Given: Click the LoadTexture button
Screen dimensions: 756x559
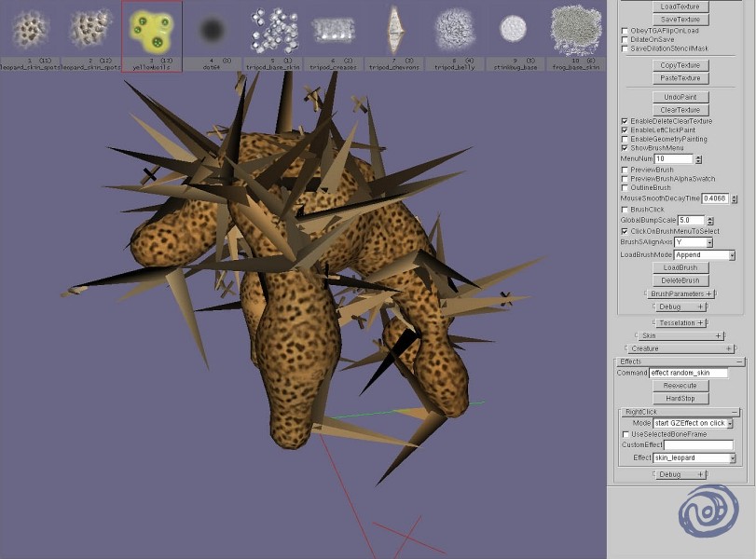Looking at the screenshot, I should pos(680,7).
